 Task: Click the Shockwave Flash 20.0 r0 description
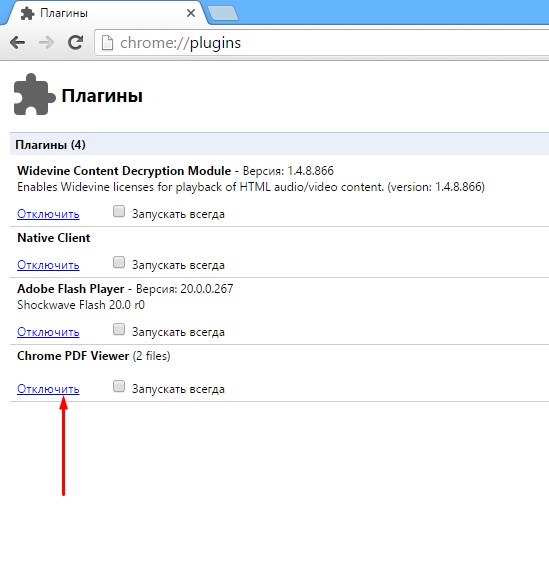81,305
